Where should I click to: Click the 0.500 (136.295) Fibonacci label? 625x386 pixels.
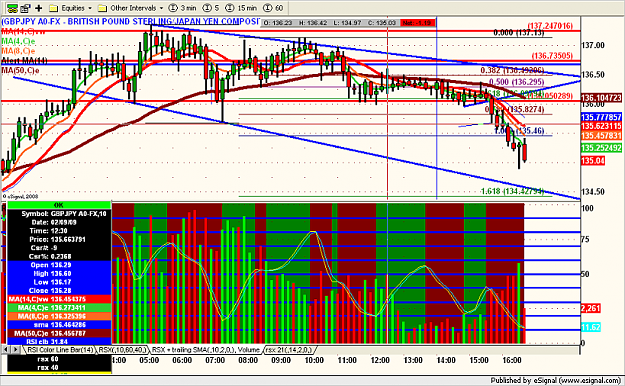pyautogui.click(x=517, y=82)
